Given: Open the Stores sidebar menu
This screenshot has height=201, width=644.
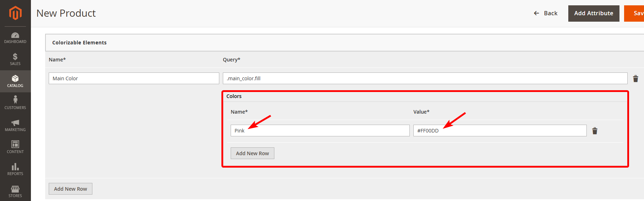Looking at the screenshot, I should (15, 191).
